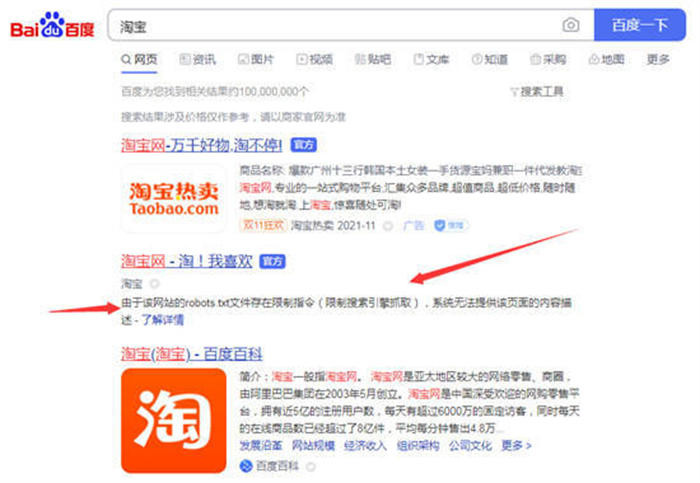700x483 pixels.
Task: Switch to the 图片 tab
Action: (x=256, y=59)
